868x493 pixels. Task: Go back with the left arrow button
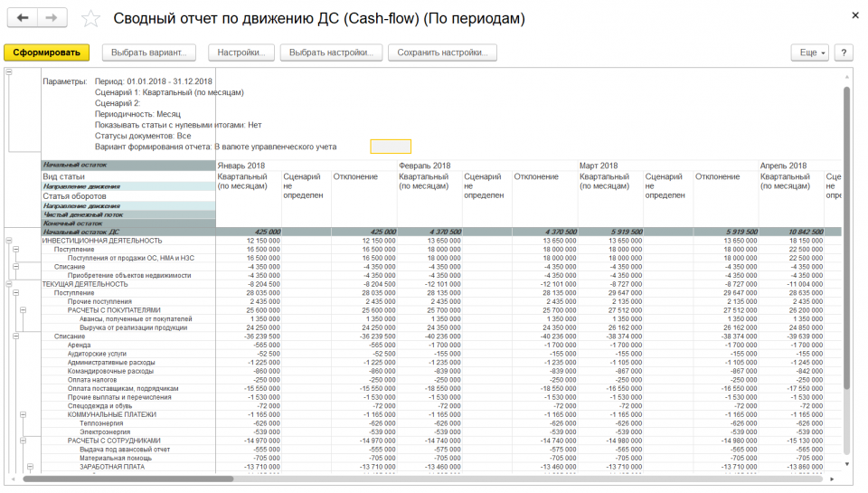pyautogui.click(x=22, y=18)
